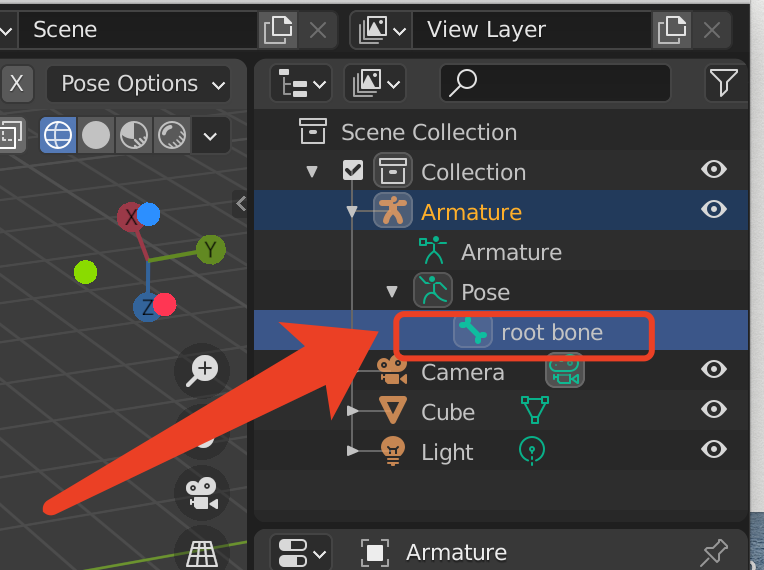
Task: Select the Light row label
Action: (447, 453)
